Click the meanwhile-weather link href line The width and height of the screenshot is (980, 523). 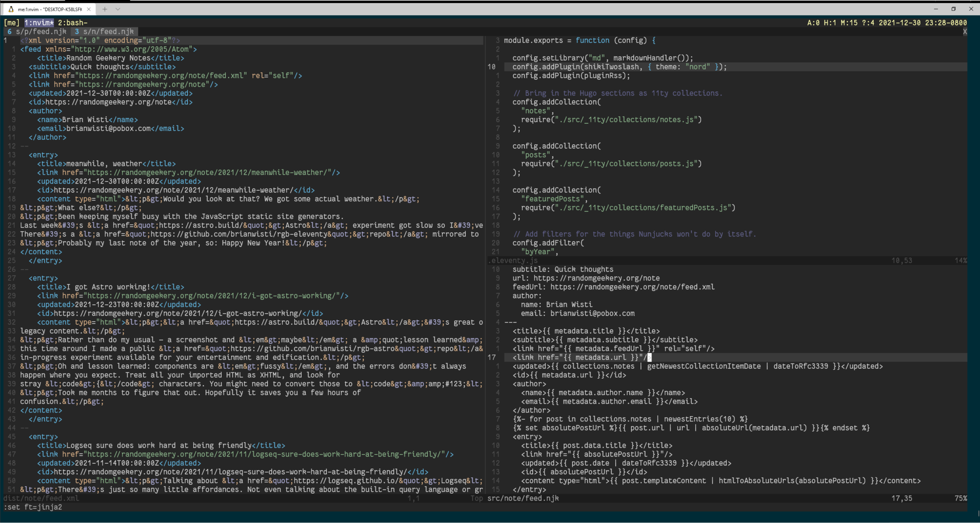tap(188, 173)
